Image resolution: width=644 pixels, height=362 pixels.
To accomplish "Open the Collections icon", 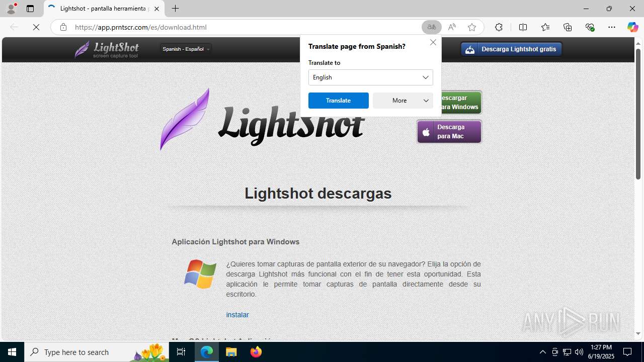I will point(568,27).
